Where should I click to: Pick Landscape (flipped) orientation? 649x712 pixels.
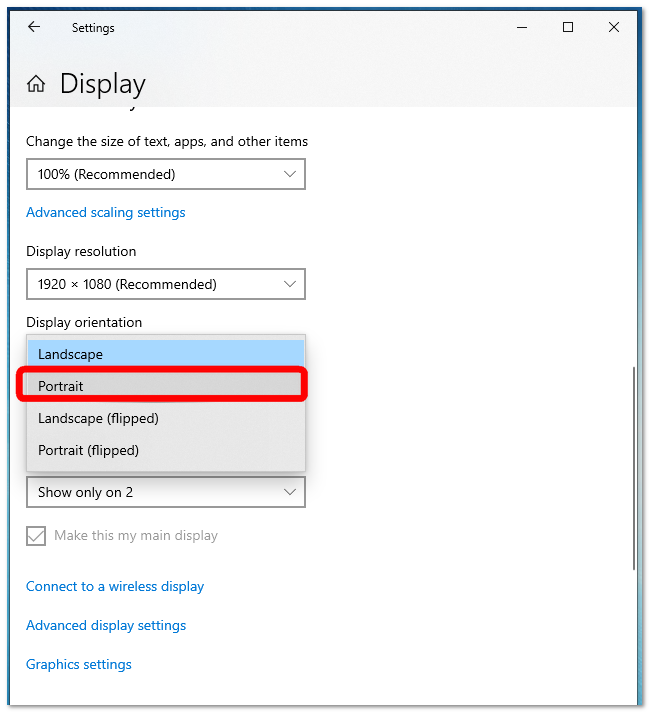point(166,418)
